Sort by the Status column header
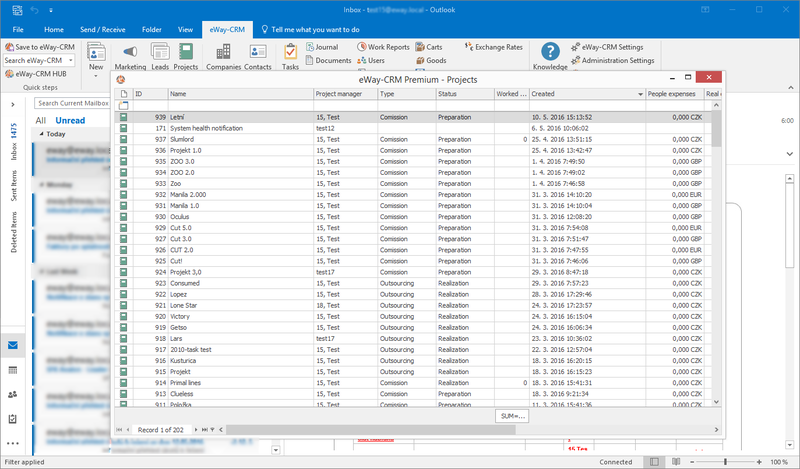This screenshot has height=469, width=800. click(x=465, y=94)
